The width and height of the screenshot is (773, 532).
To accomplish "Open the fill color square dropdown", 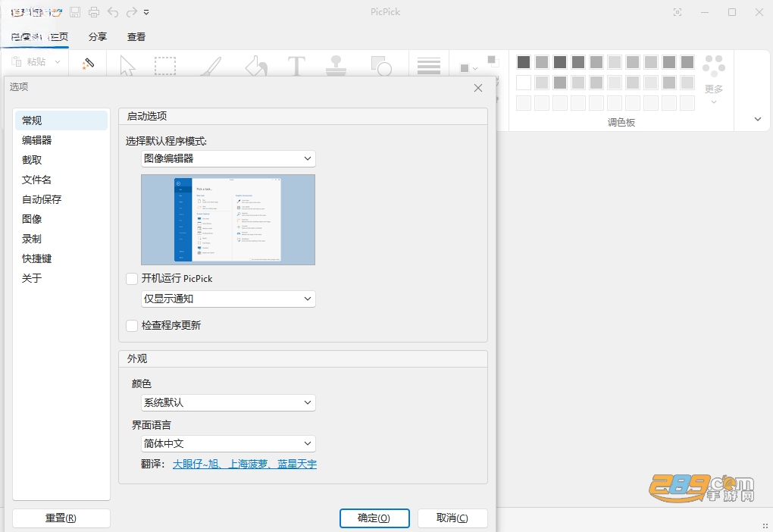I will [x=468, y=68].
